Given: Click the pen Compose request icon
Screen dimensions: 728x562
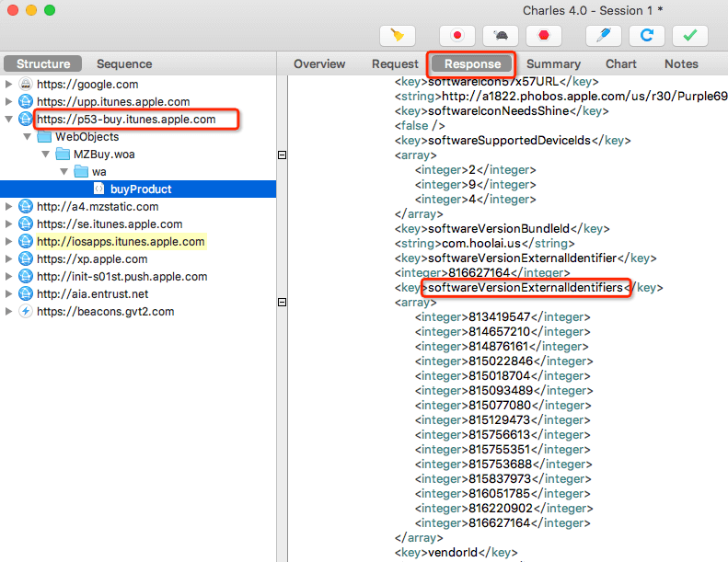Looking at the screenshot, I should [x=604, y=36].
